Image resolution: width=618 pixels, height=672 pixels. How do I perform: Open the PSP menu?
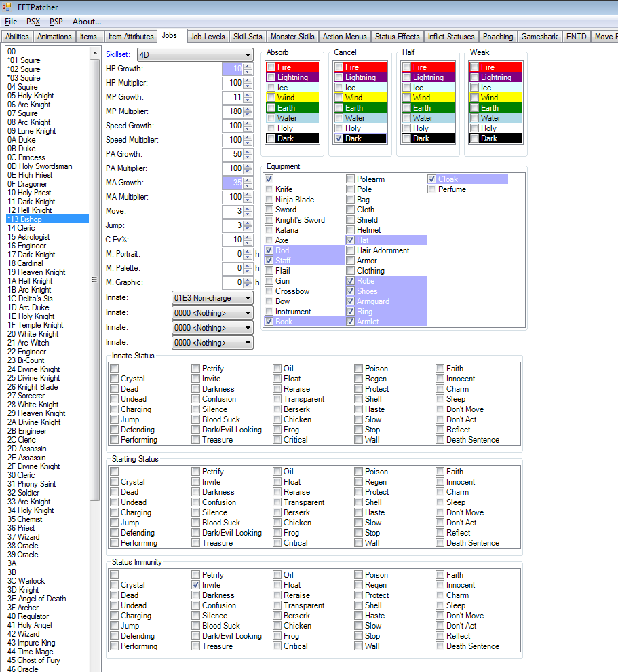coord(56,22)
